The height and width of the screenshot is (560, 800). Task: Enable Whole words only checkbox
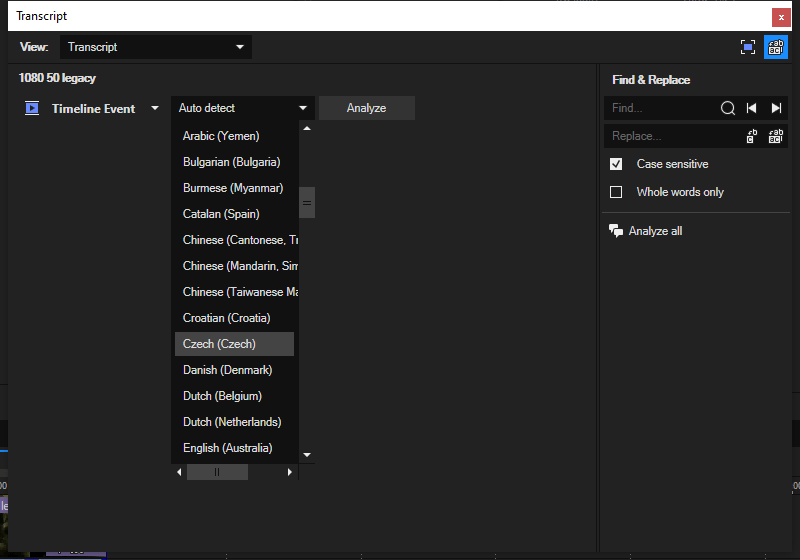(616, 192)
